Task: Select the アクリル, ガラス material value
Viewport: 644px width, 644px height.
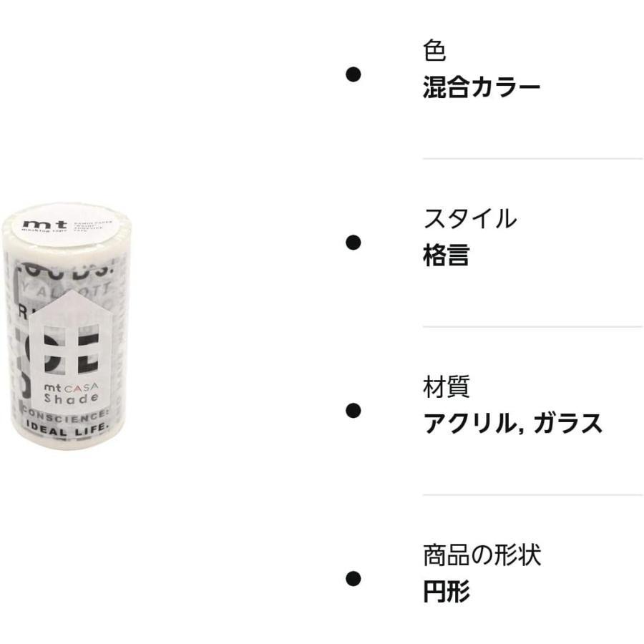Action: [512, 424]
